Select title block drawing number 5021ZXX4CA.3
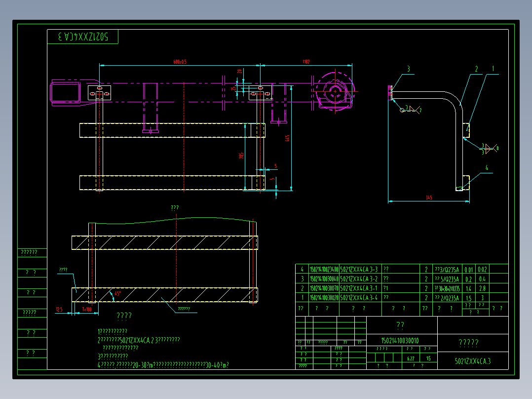532x399 pixels. click(x=473, y=361)
